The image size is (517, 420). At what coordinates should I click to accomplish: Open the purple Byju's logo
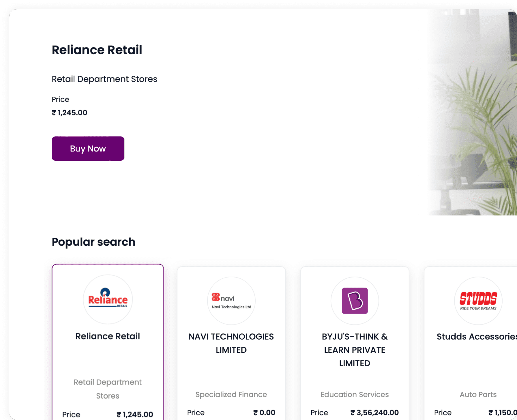coord(355,301)
